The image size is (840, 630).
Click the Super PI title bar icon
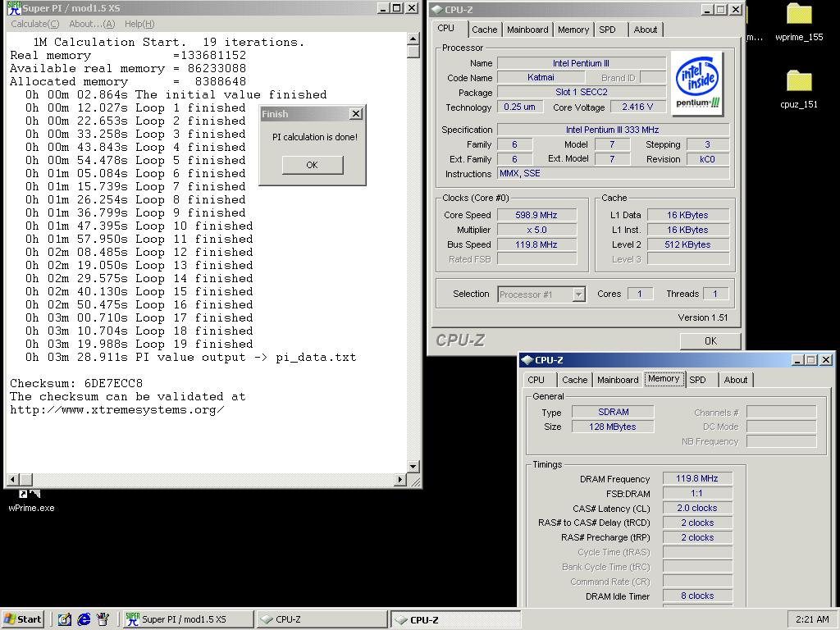[14, 8]
